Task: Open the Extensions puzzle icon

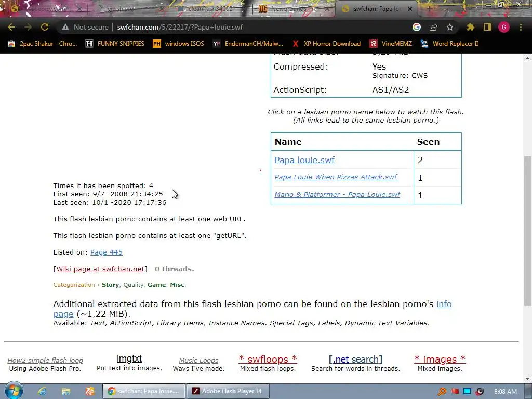Action: click(470, 27)
